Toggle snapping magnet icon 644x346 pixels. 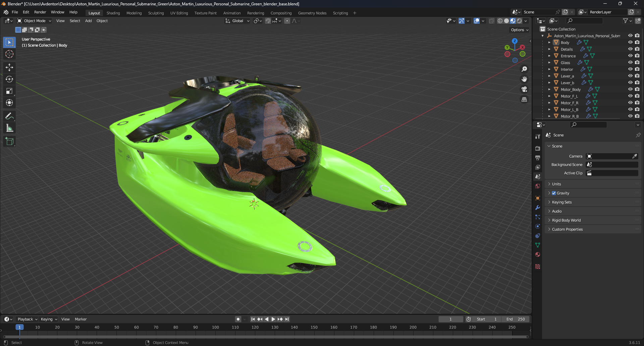pyautogui.click(x=268, y=21)
